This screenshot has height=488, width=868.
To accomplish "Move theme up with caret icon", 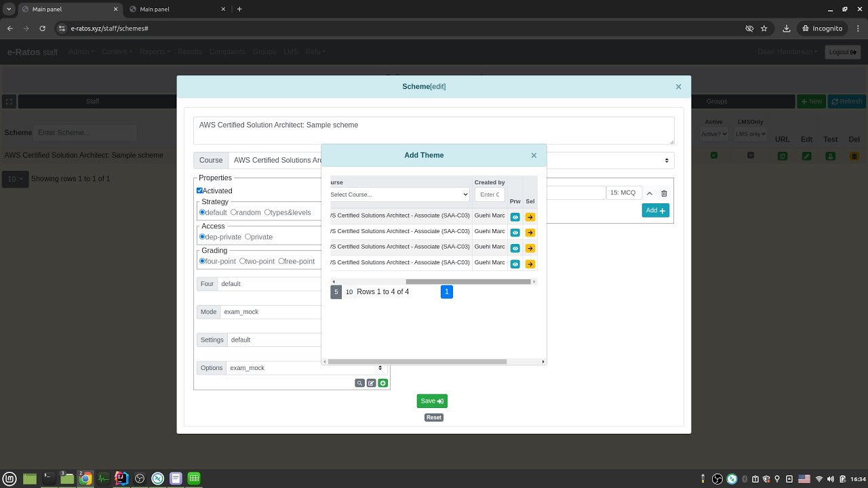I will pyautogui.click(x=649, y=193).
